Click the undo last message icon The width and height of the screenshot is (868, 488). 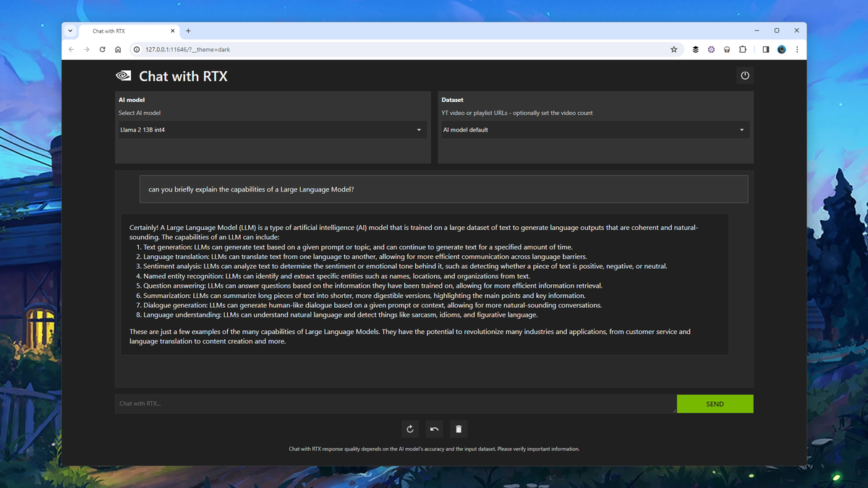point(434,429)
